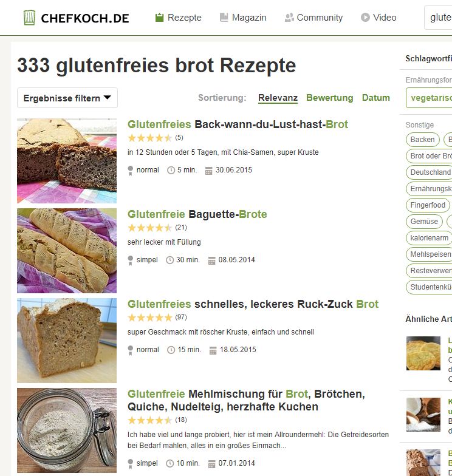The height and width of the screenshot is (476, 452).
Task: Select the Relevanz sorting option
Action: 278,98
